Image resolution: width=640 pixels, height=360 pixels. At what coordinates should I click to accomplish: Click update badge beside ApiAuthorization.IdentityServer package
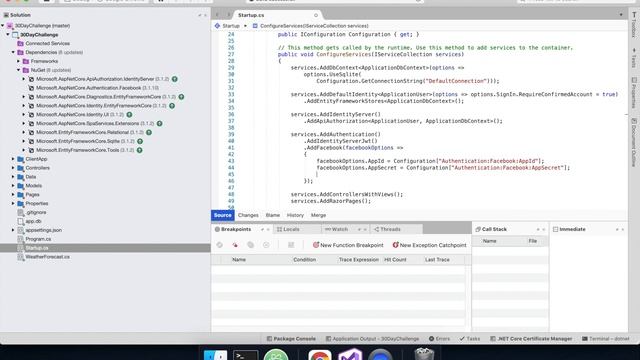pos(174,79)
